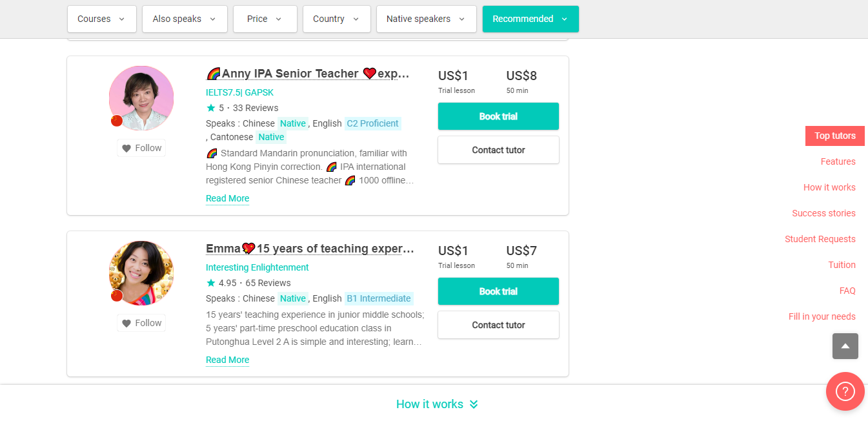868x423 pixels.
Task: Open the Recommended sort dropdown
Action: tap(530, 19)
